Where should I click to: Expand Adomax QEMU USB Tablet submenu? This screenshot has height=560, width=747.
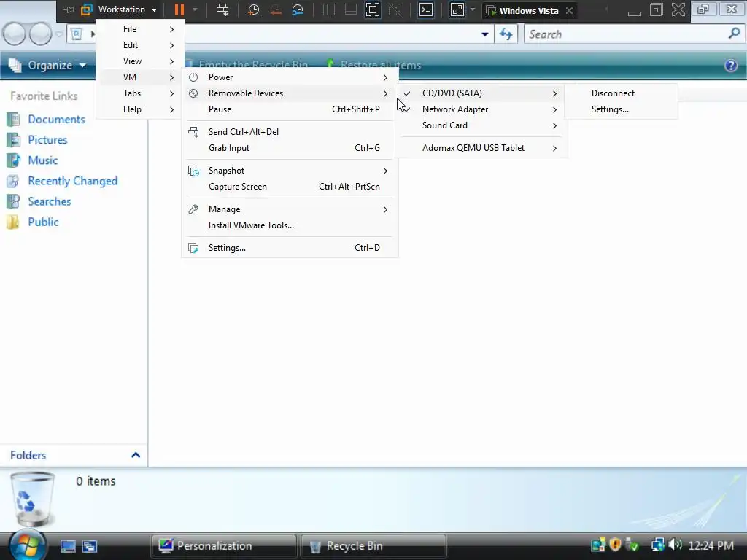481,148
